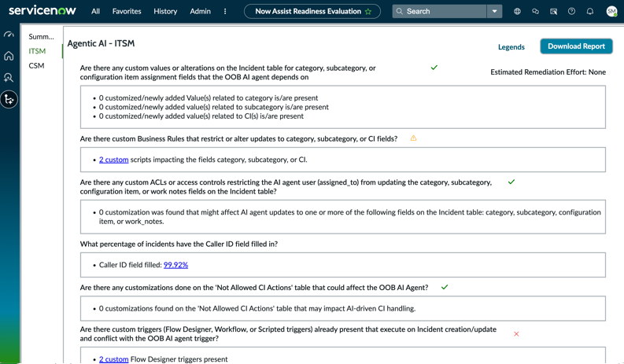Screen dimensions: 624x364
Task: Click the warning triangle beside Business Rules question
Action: click(413, 138)
